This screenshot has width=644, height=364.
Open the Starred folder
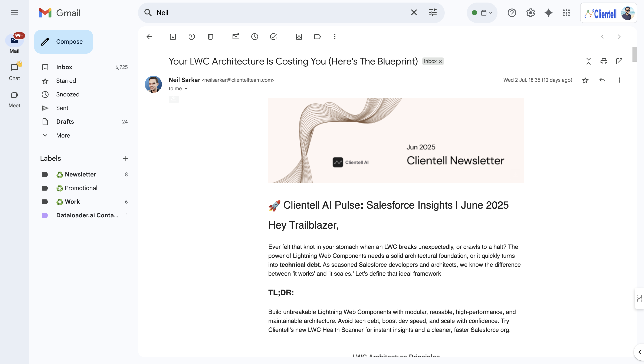(84, 81)
